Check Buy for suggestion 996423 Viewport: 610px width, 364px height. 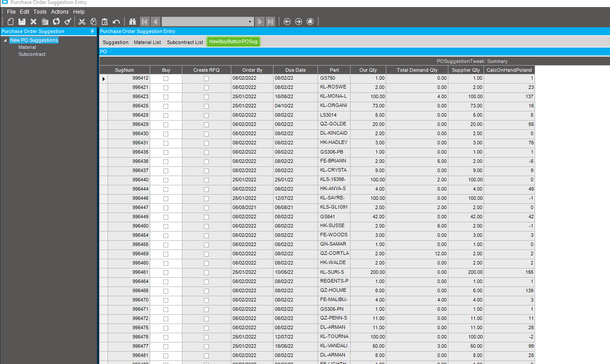[166, 97]
